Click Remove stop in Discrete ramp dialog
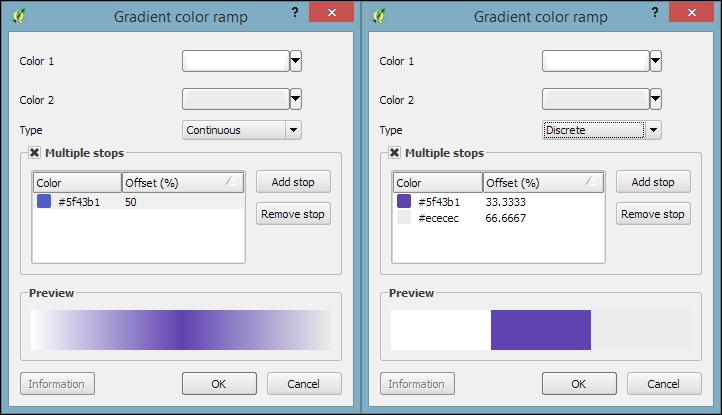This screenshot has width=722, height=415. [x=653, y=214]
